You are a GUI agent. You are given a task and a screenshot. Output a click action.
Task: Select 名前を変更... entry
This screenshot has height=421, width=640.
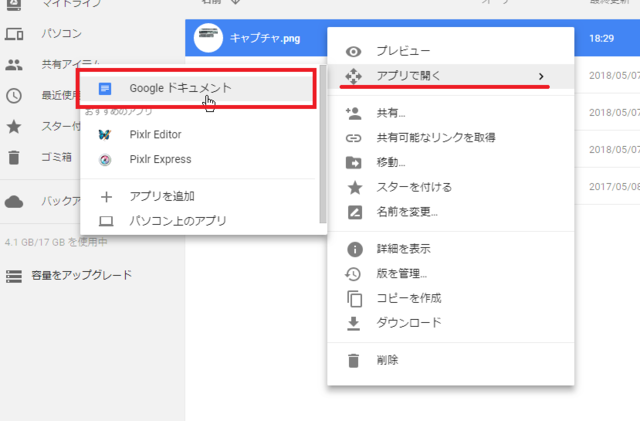[x=407, y=212]
